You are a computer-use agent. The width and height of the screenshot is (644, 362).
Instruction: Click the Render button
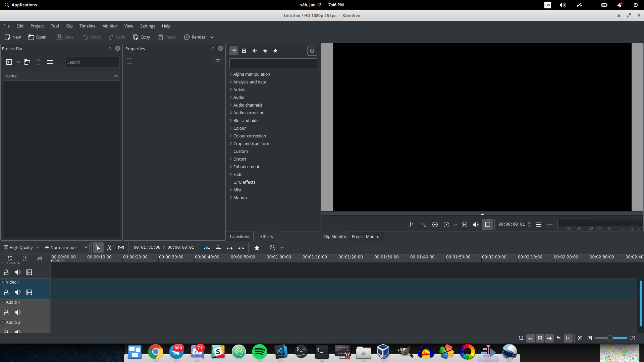click(195, 37)
